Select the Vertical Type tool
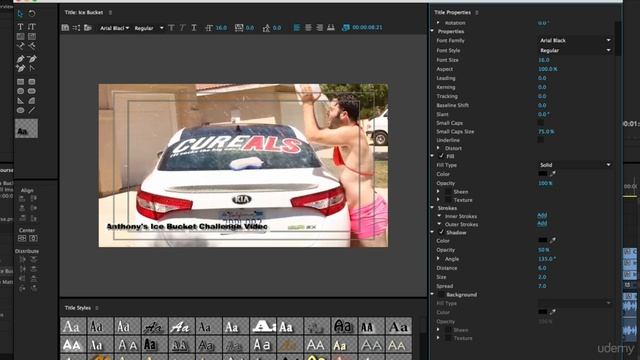Viewport: 640px width, 360px height. click(32, 27)
